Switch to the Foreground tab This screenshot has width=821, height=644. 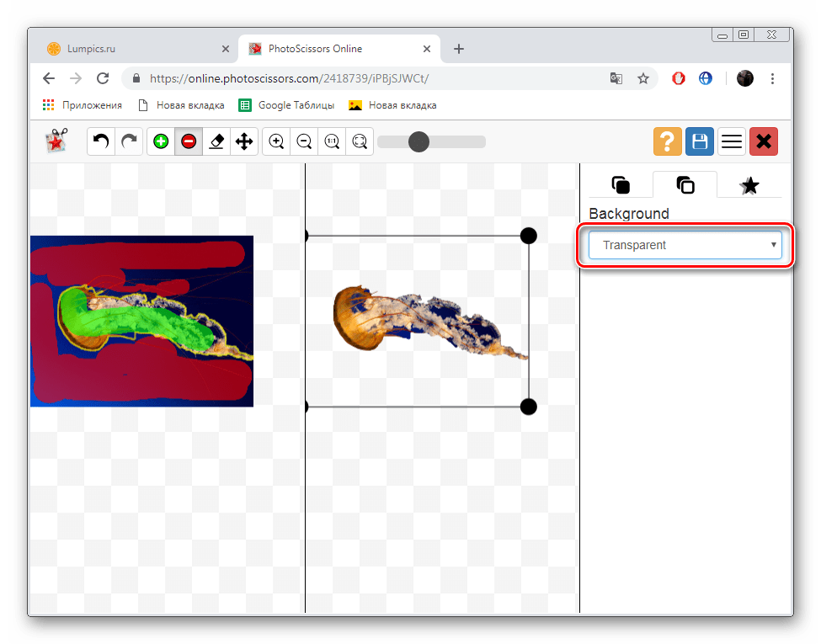pos(621,185)
